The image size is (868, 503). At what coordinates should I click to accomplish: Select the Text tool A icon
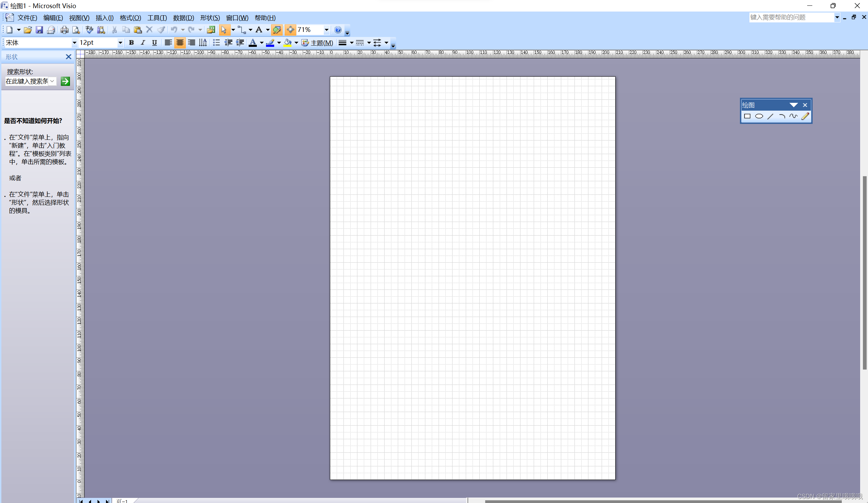point(259,30)
